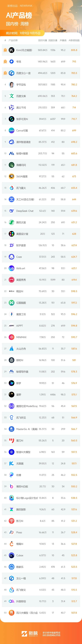Click the DeepSeek Chat whale icon
The height and width of the screenshot is (644, 82).
pos(11,211)
